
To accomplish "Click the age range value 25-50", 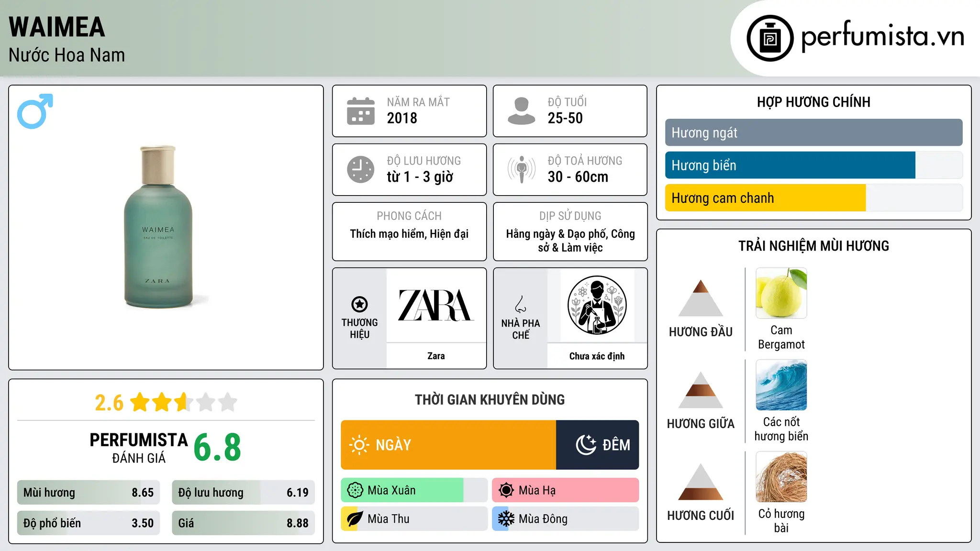I will tap(565, 118).
